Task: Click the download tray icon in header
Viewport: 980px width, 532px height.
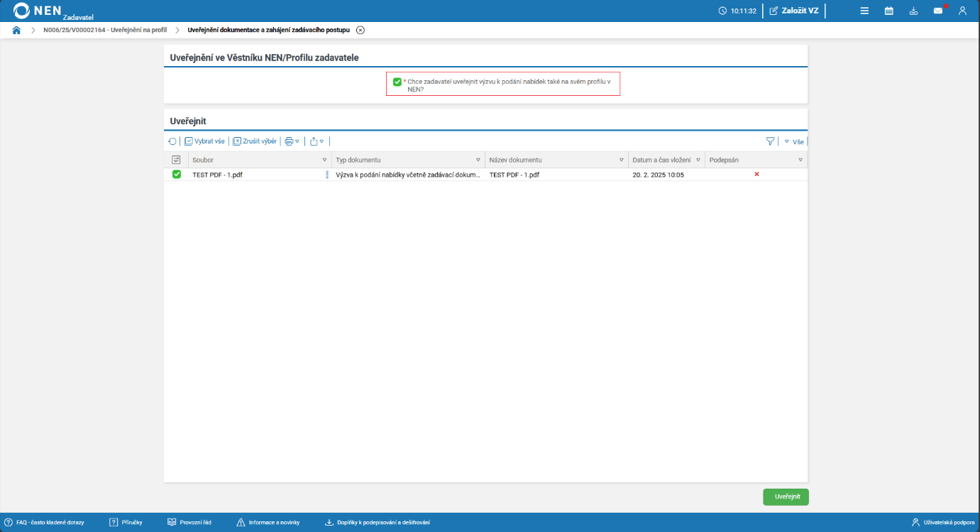Action: (913, 11)
